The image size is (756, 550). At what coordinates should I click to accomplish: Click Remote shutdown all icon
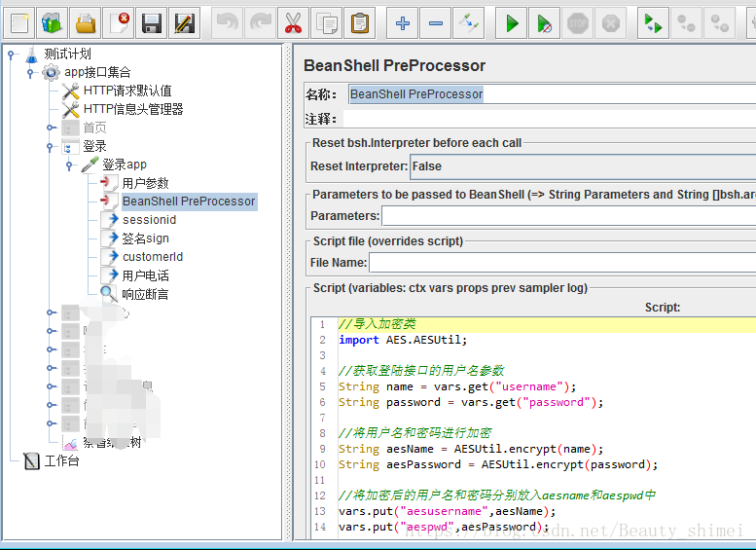[x=719, y=23]
